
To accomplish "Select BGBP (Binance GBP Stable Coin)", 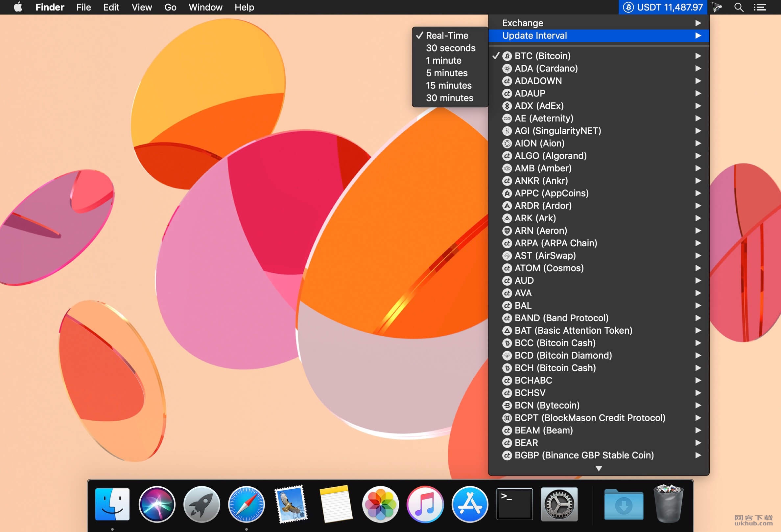I will [599, 455].
